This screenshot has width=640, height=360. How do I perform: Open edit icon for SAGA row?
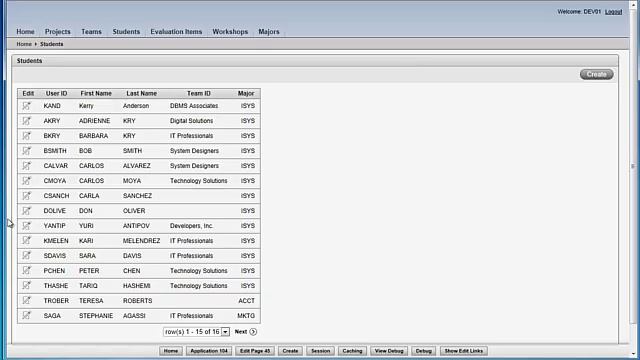click(x=27, y=315)
